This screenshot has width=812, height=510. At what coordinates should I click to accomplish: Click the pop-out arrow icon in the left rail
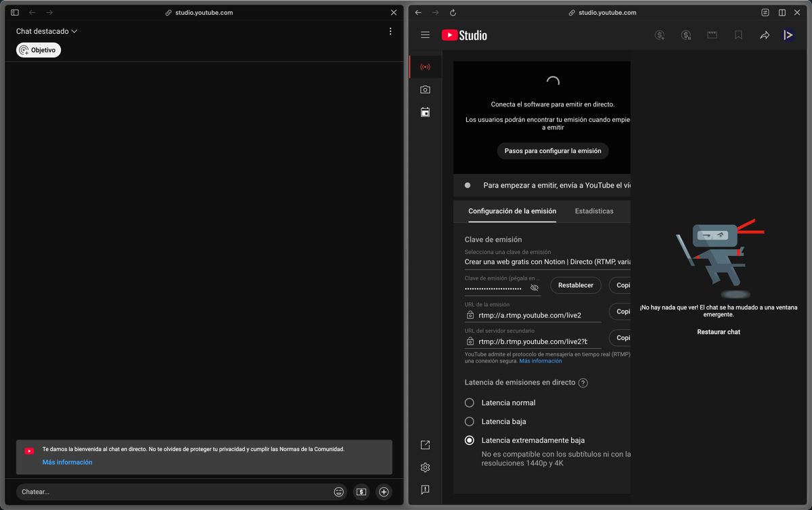425,445
